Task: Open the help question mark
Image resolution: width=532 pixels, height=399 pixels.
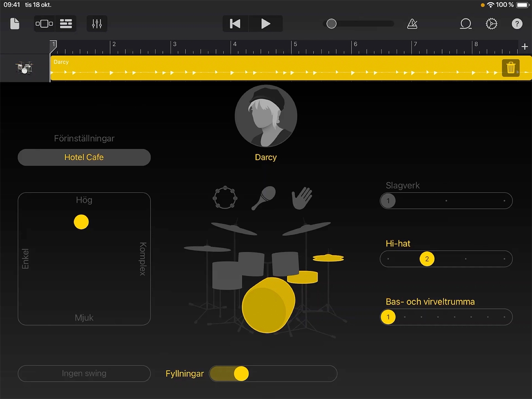Action: pos(517,24)
